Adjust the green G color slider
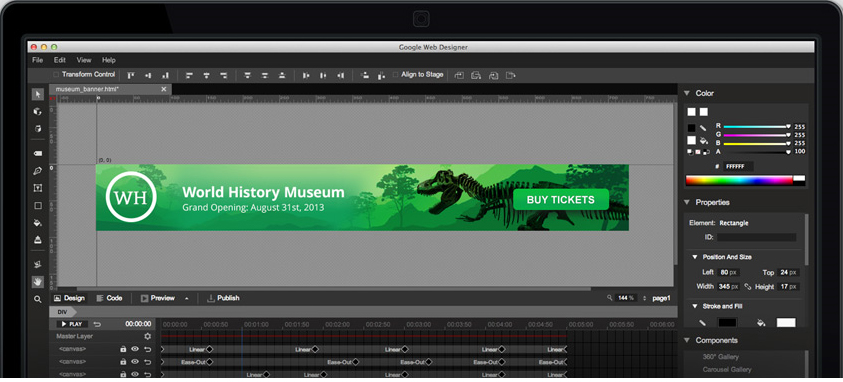 pos(757,135)
